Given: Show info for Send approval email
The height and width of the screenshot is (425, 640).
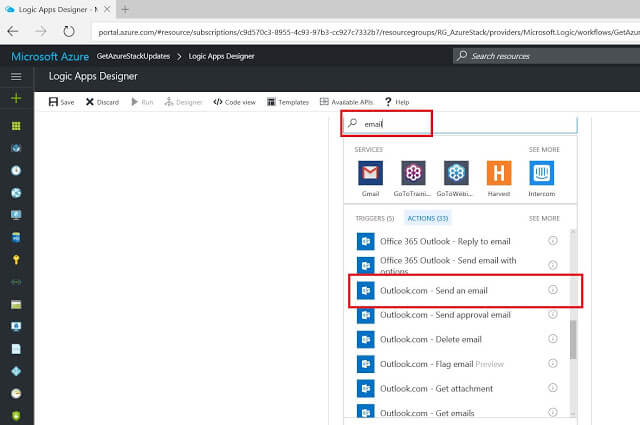Looking at the screenshot, I should [553, 314].
